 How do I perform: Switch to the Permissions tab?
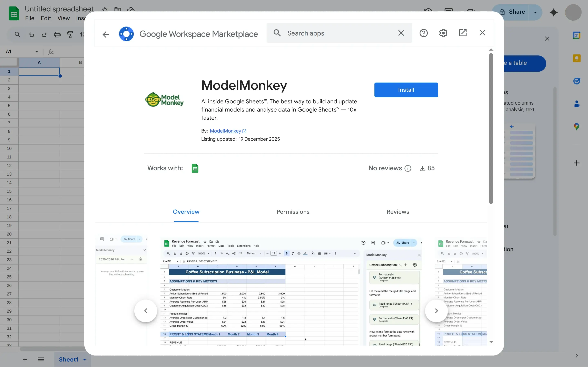(x=293, y=212)
